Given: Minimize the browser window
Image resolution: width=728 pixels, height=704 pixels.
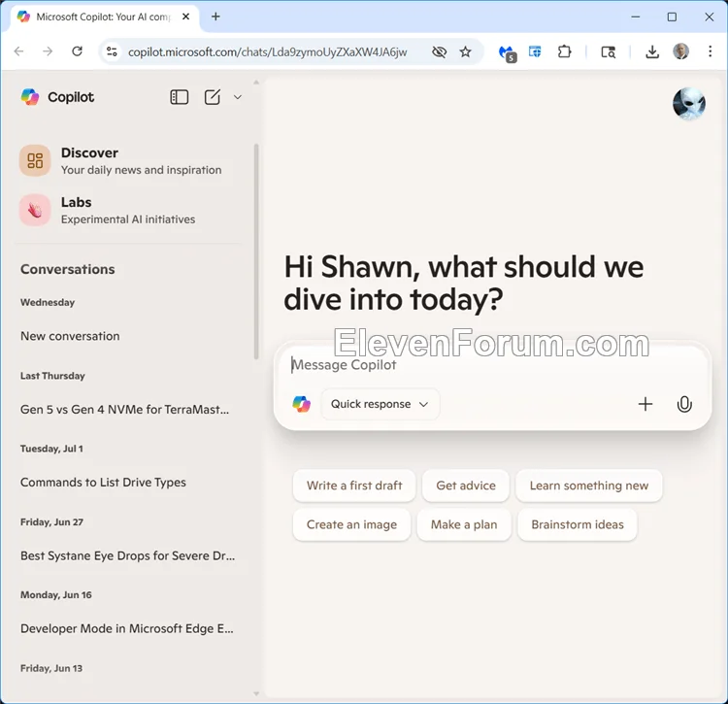Looking at the screenshot, I should tap(636, 17).
